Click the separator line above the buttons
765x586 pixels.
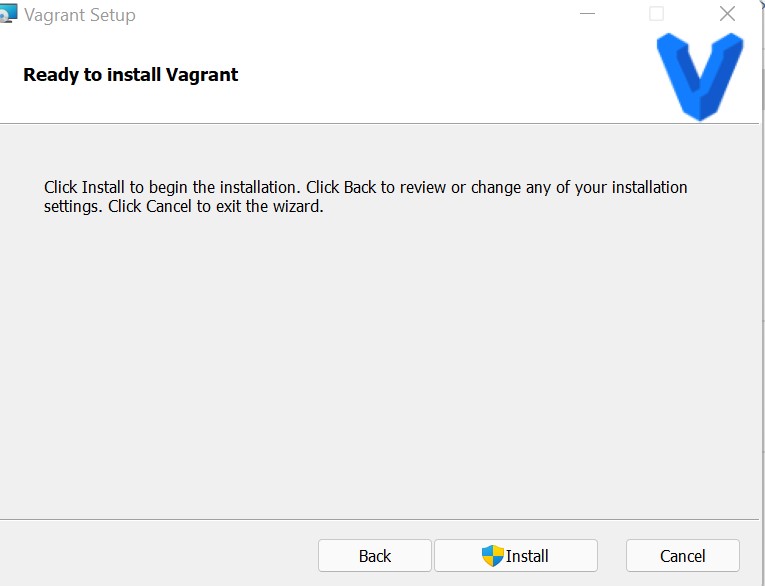[380, 519]
